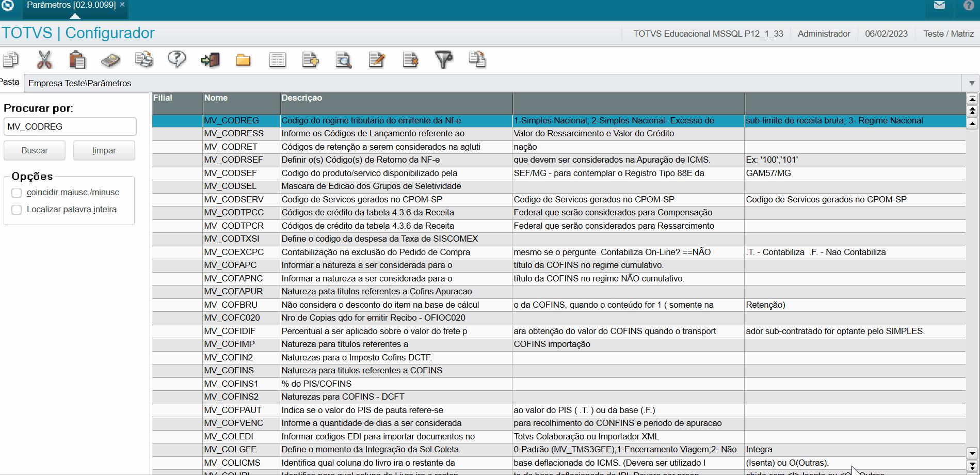
Task: Enable coincidir maiusc./minusc checkbox
Action: click(x=17, y=193)
